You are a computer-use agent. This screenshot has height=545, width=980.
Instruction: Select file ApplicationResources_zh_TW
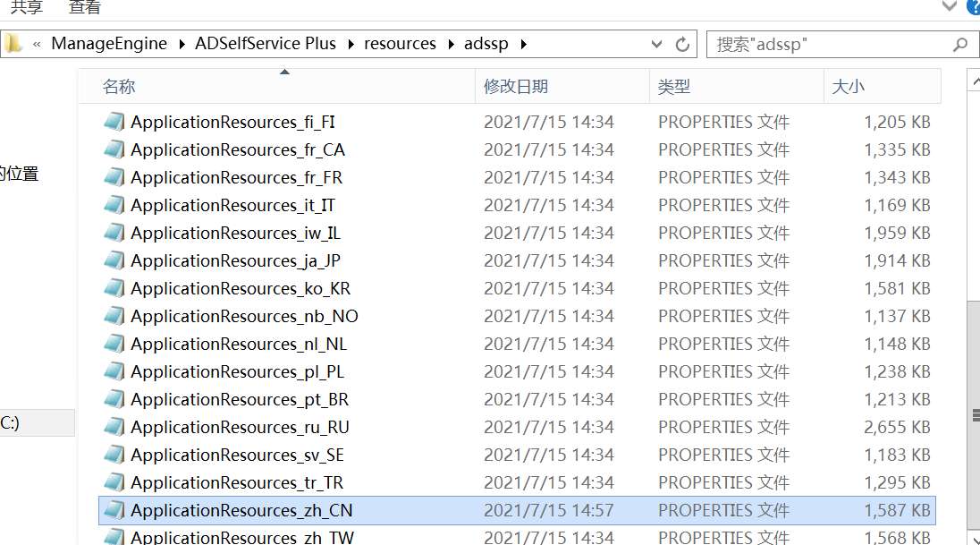(x=242, y=537)
